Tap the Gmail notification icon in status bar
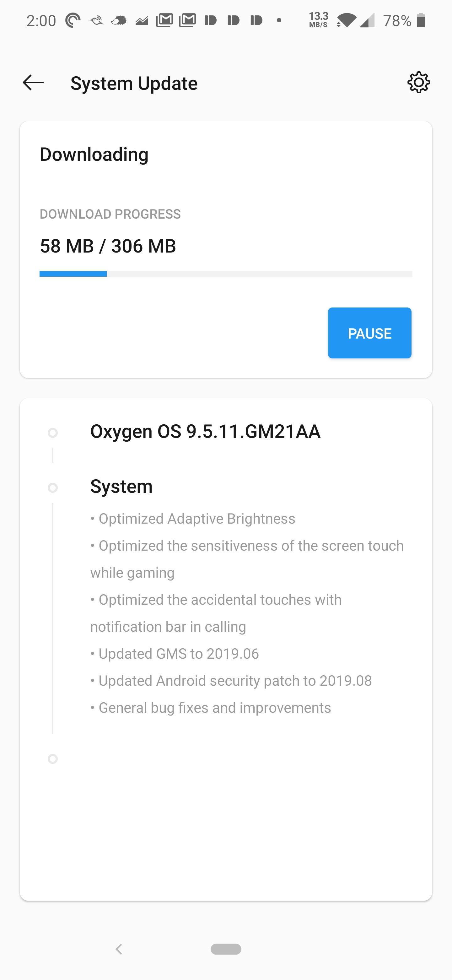 165,20
